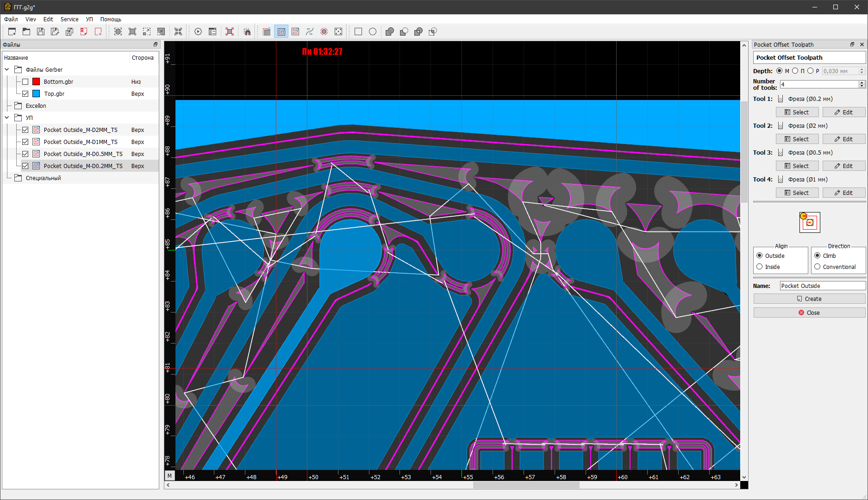Click the save floppy disk toolbar icon

(x=41, y=31)
